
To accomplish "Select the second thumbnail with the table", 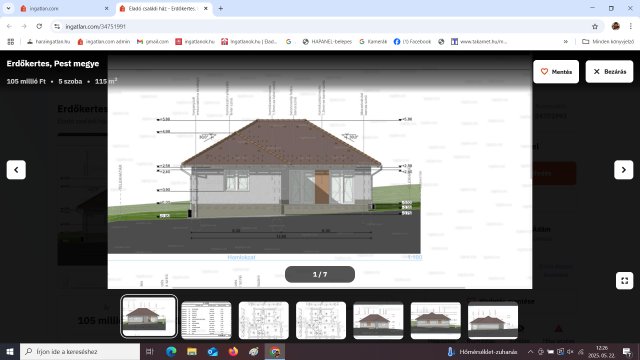I will click(x=206, y=320).
